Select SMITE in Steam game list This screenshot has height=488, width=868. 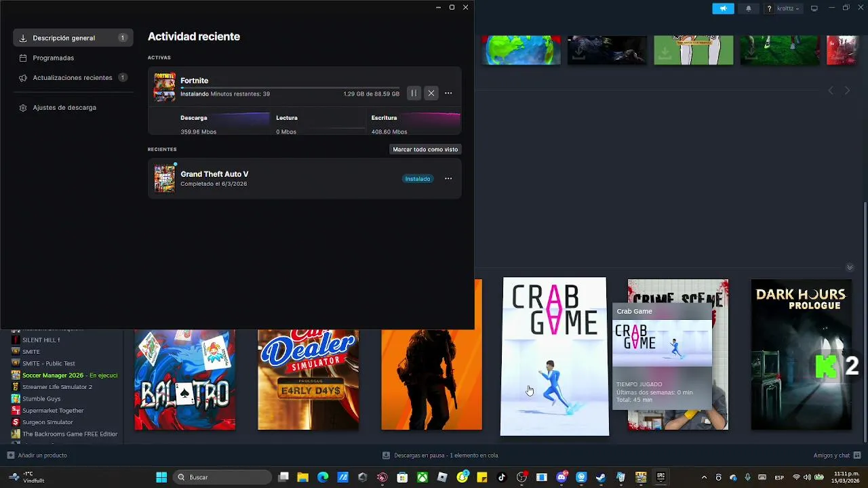[31, 351]
